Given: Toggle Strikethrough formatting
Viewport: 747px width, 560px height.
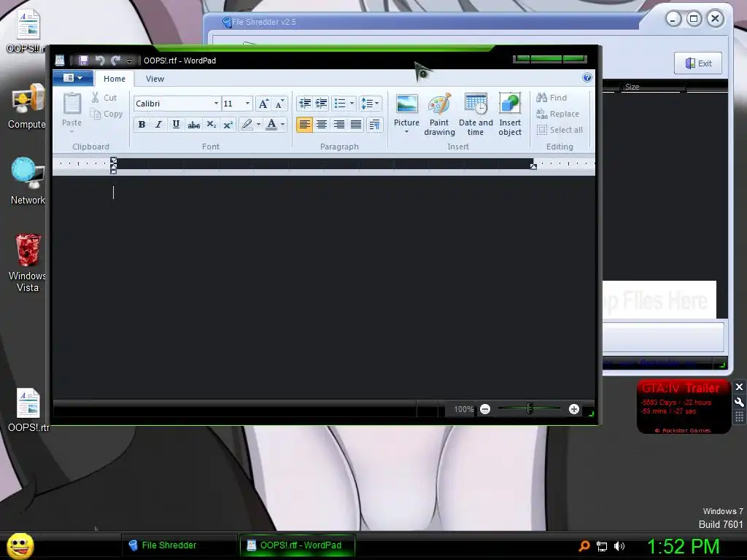Looking at the screenshot, I should click(x=193, y=125).
